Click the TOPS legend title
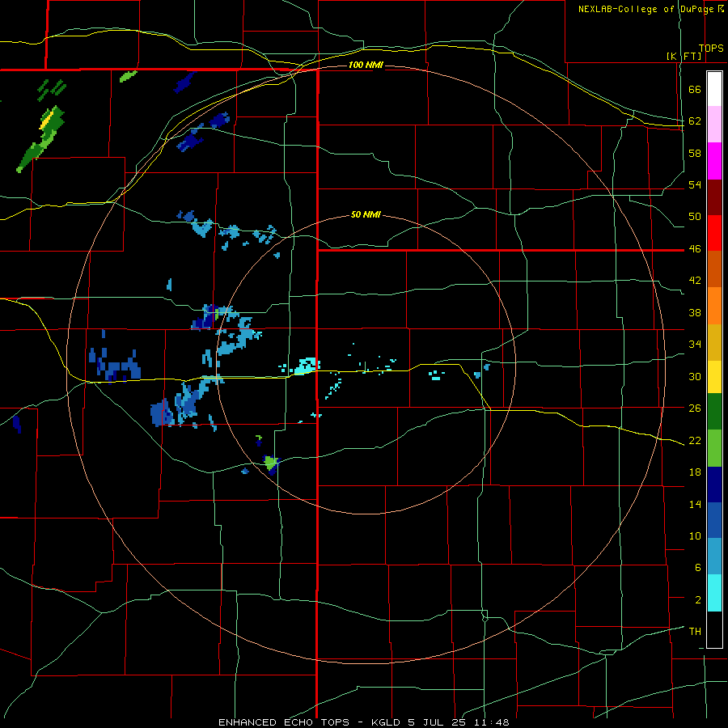 [711, 49]
